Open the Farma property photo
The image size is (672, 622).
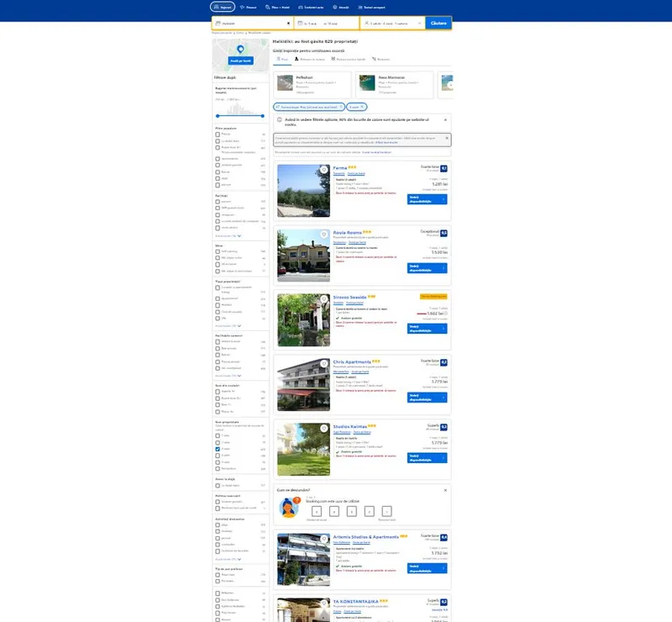tap(303, 191)
